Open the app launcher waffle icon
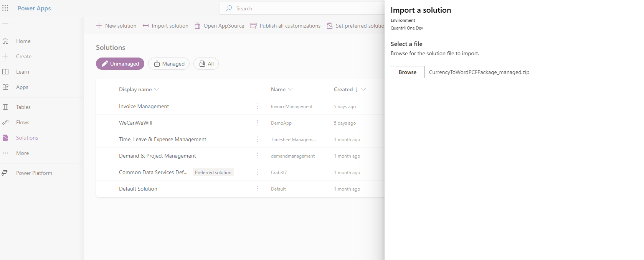 [x=5, y=8]
